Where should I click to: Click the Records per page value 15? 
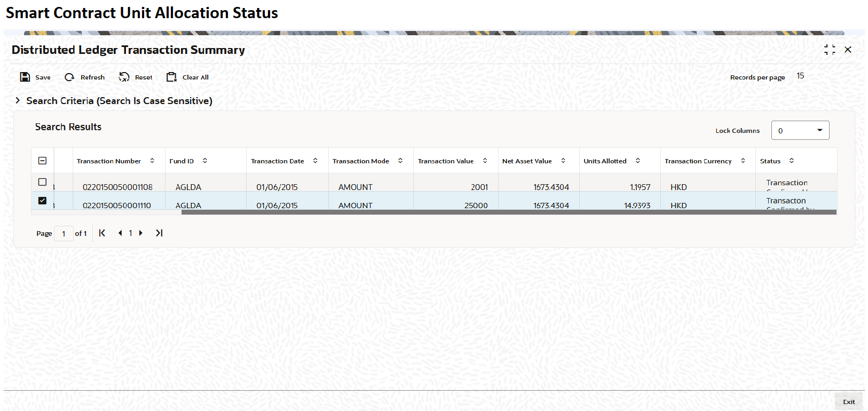[800, 76]
